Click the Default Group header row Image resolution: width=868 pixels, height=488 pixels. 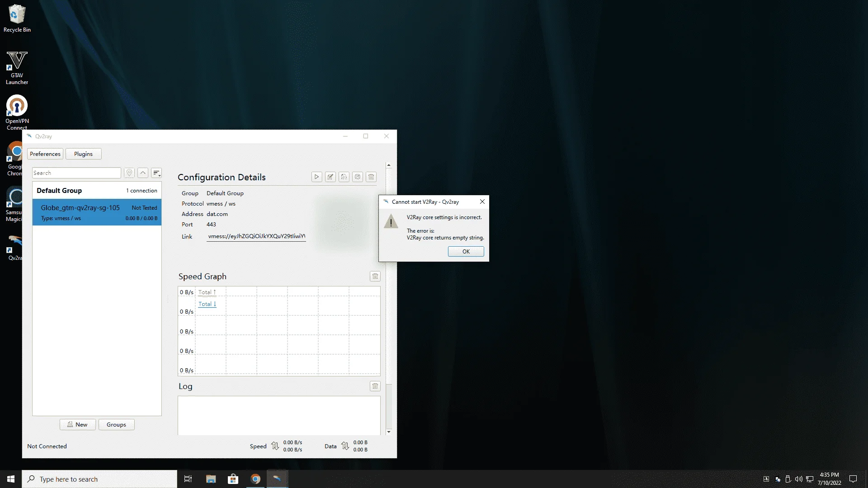97,190
